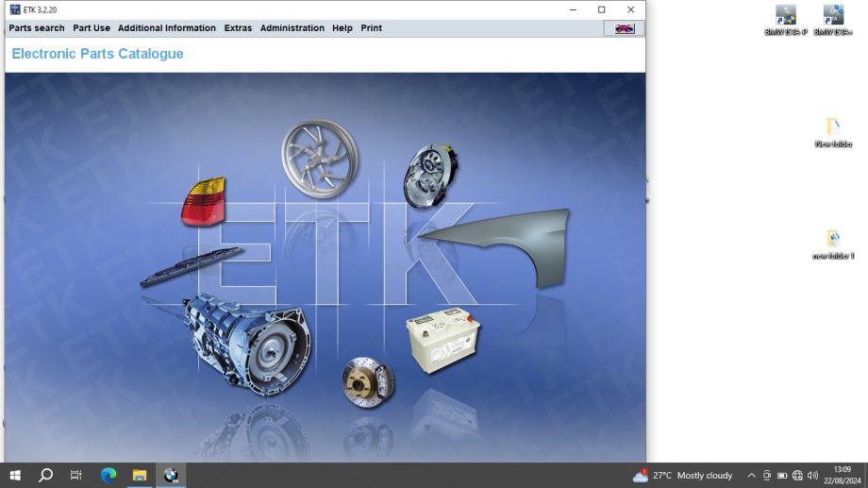Click the Meet Now tray icon

pyautogui.click(x=767, y=476)
